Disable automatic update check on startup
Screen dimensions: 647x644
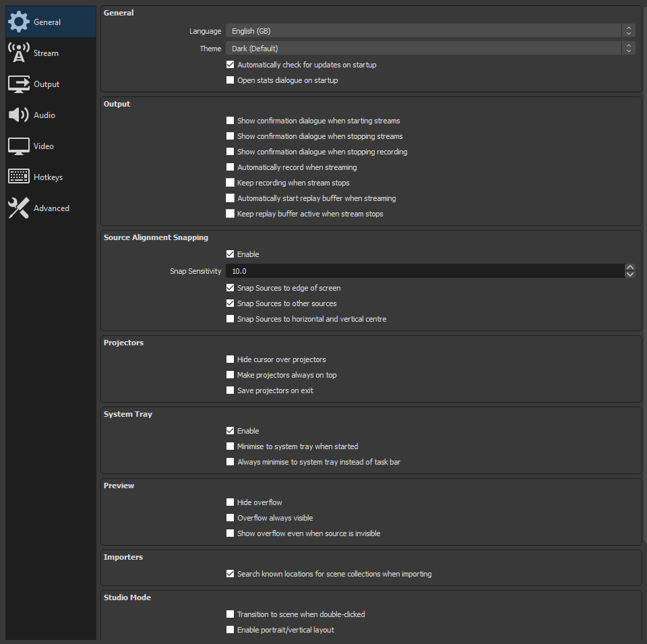tap(230, 65)
